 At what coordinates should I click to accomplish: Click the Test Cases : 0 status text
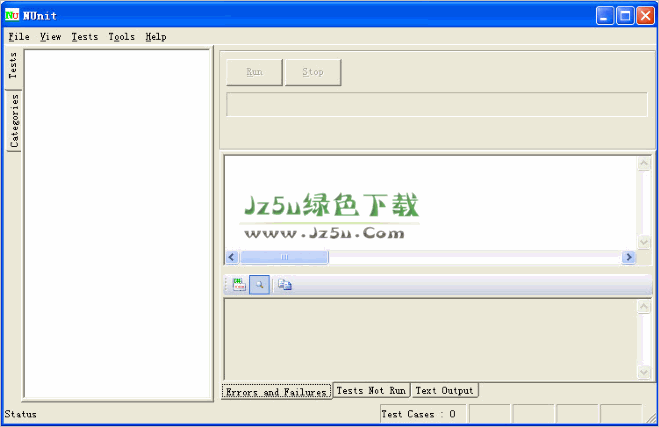pos(419,414)
